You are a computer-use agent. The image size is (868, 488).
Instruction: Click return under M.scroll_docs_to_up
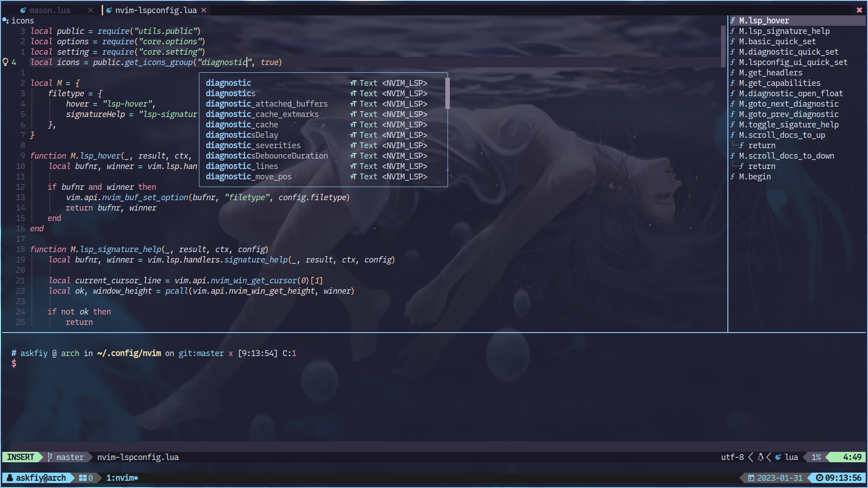761,145
